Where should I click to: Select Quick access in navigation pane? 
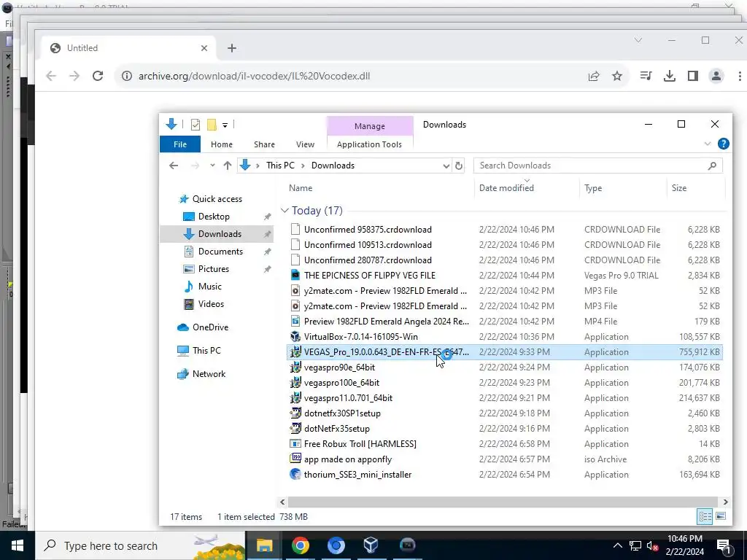(217, 199)
